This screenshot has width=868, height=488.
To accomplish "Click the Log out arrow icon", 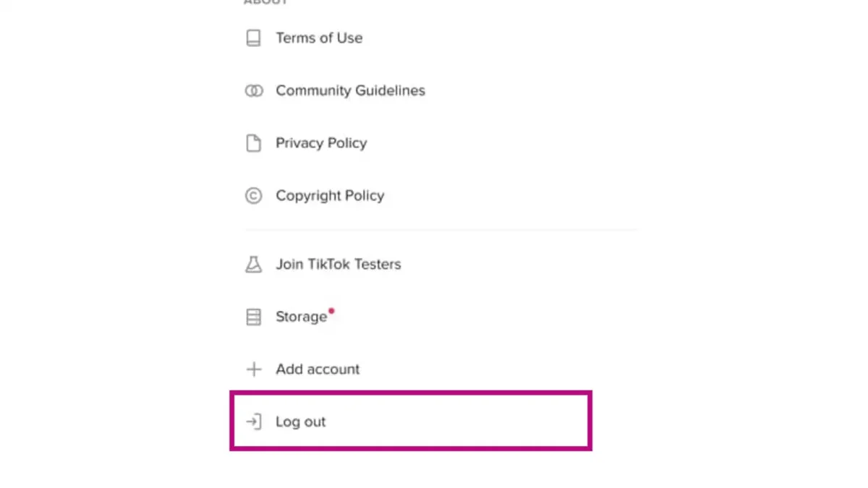I will 253,421.
